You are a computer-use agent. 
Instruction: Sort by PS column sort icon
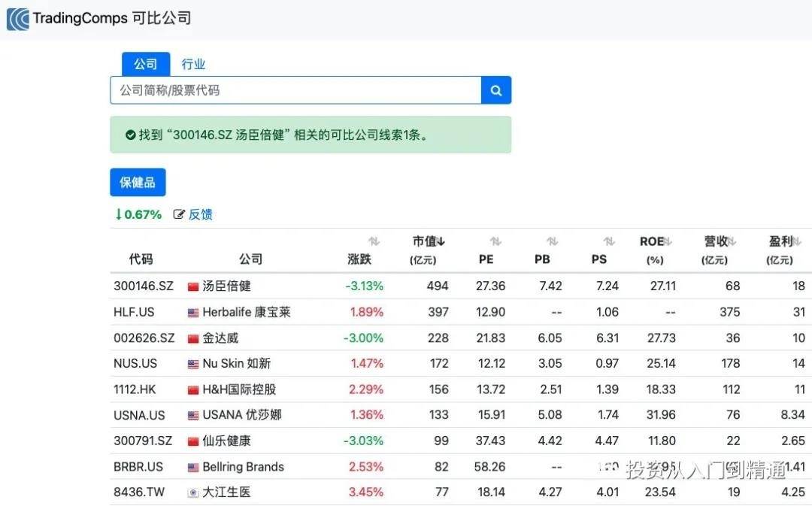click(609, 241)
